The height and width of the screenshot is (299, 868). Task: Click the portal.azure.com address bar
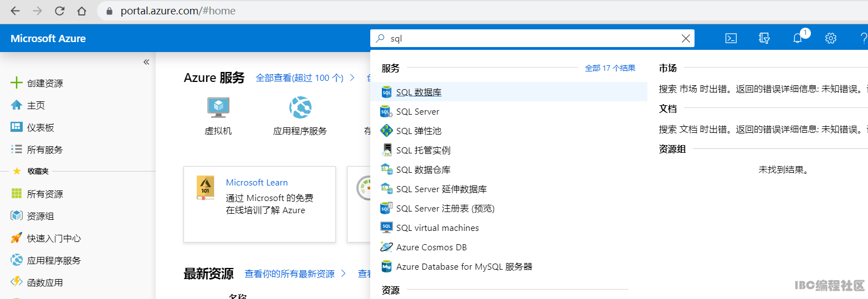[x=482, y=11]
